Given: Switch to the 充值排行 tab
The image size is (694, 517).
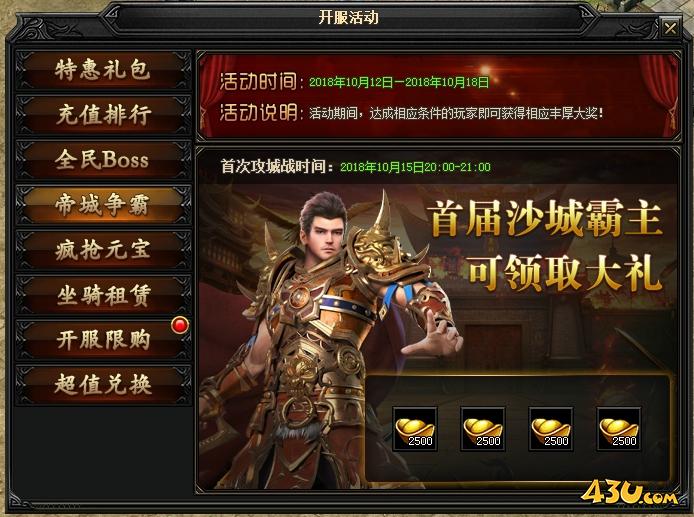Looking at the screenshot, I should 103,115.
